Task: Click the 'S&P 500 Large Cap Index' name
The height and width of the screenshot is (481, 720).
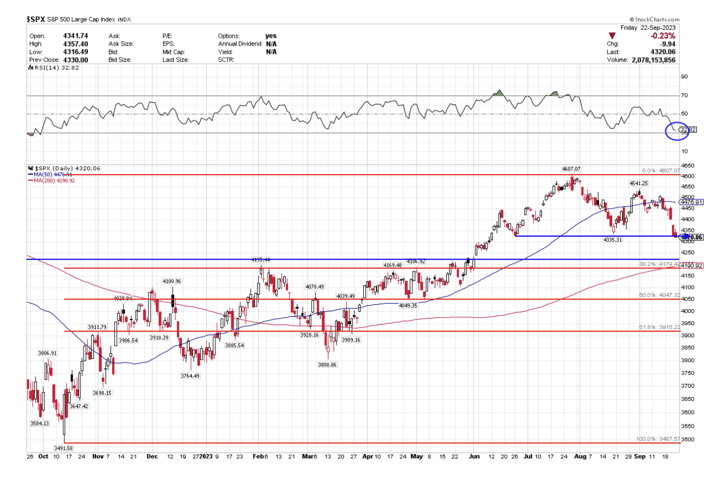Action: 81,19
